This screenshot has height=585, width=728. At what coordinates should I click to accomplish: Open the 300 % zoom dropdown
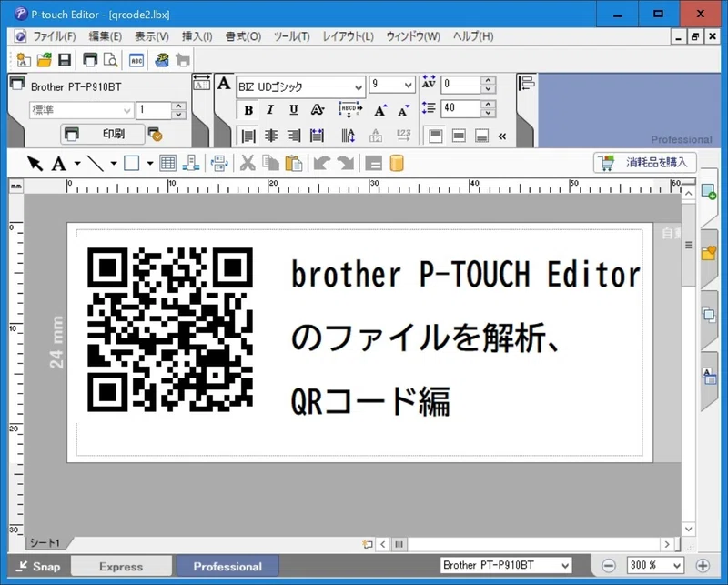click(x=676, y=566)
